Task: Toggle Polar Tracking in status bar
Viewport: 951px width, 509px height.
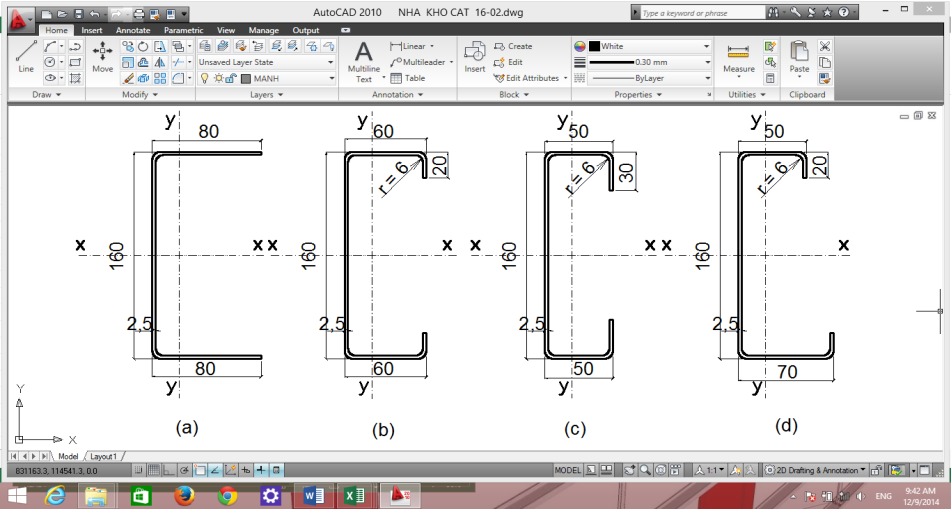Action: tap(184, 470)
